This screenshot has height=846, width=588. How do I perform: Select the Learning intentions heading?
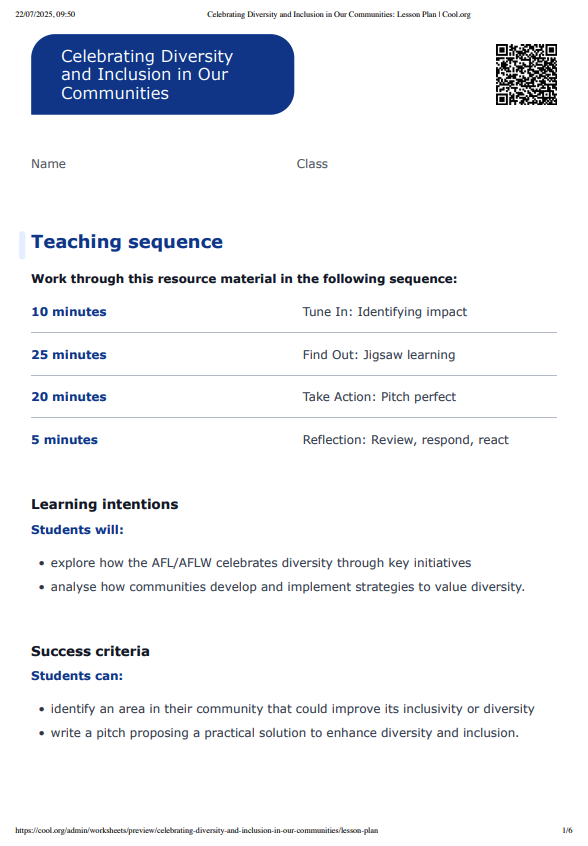coord(105,504)
